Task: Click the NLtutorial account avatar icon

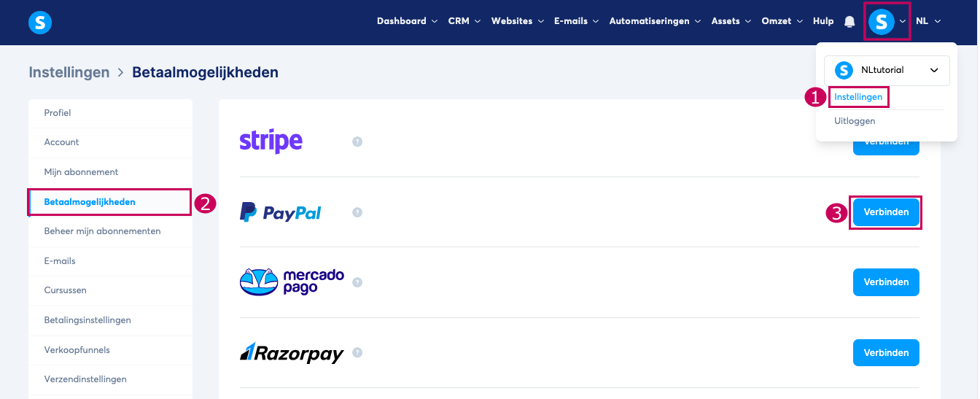Action: point(844,70)
